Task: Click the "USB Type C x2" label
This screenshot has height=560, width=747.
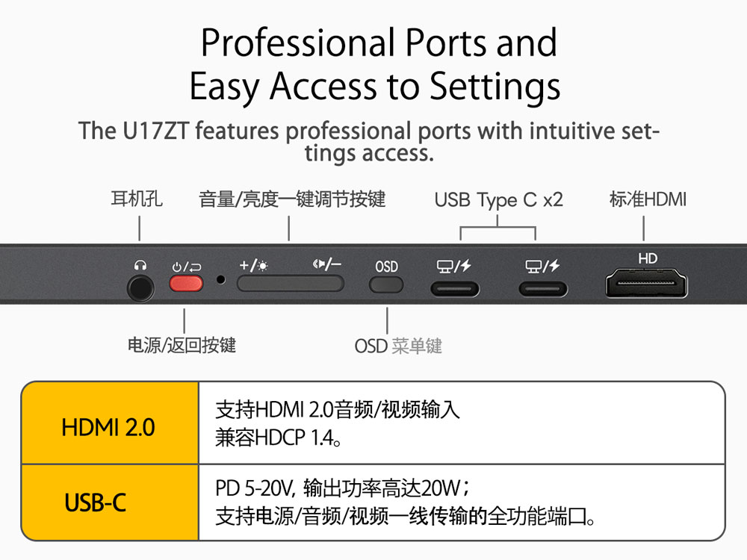Action: click(498, 200)
